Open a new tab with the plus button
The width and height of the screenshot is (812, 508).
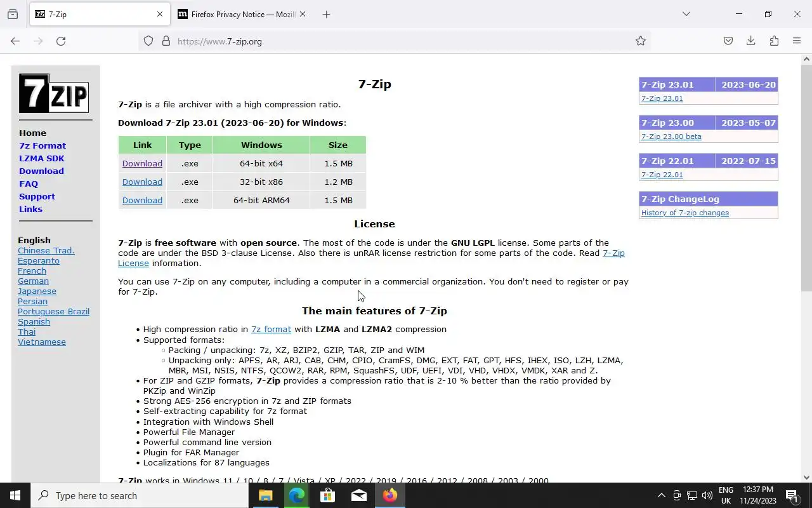326,14
